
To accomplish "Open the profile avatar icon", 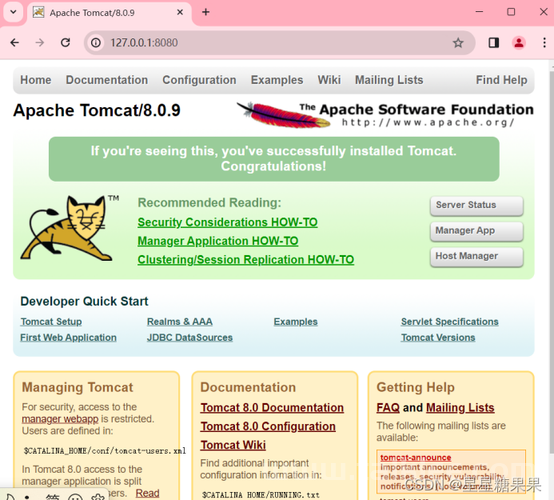I will (519, 43).
